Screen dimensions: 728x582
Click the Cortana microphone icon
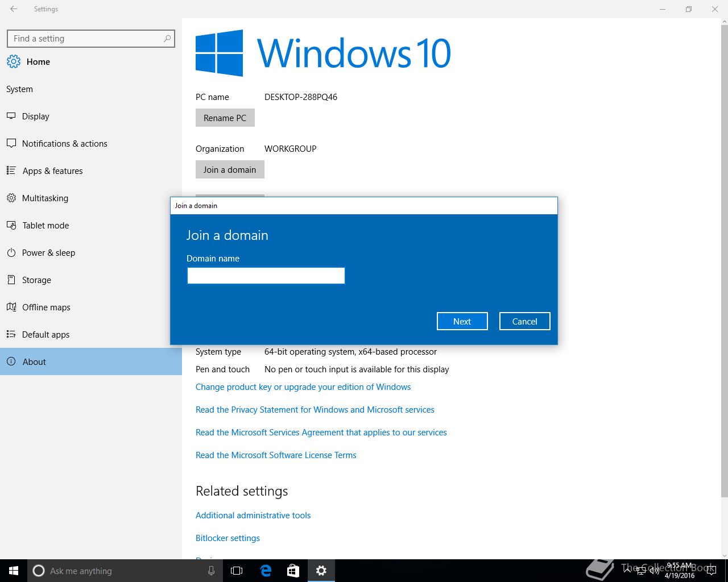(211, 571)
